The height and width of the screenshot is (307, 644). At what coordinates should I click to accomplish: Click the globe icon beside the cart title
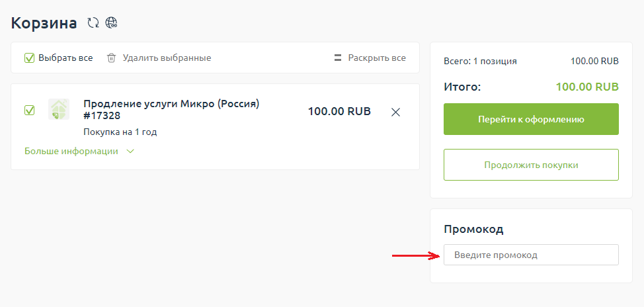(111, 23)
